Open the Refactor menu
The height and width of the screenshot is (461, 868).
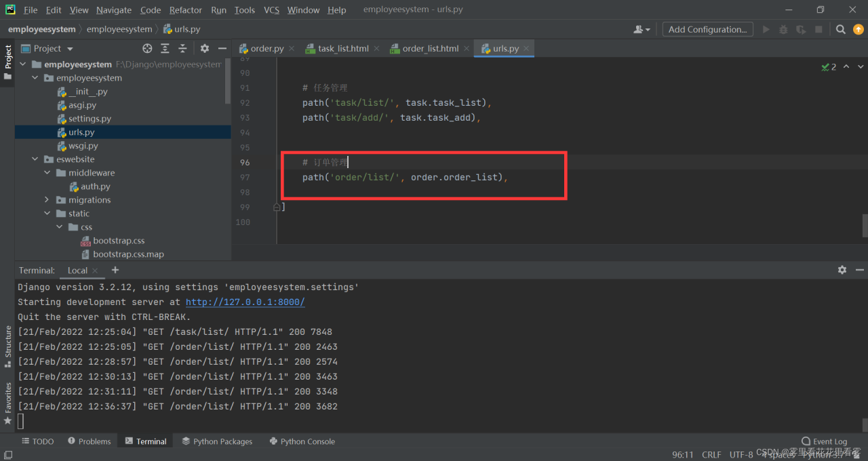pyautogui.click(x=186, y=9)
